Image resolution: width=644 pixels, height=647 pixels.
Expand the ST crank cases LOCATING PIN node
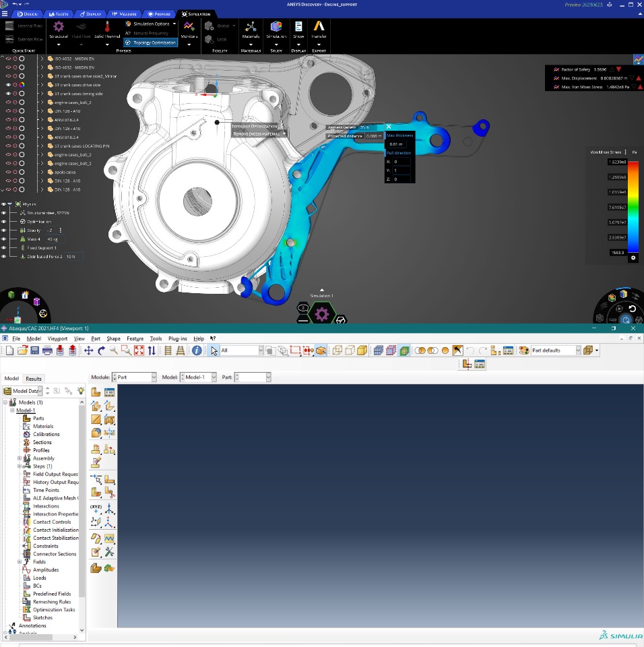tap(42, 146)
